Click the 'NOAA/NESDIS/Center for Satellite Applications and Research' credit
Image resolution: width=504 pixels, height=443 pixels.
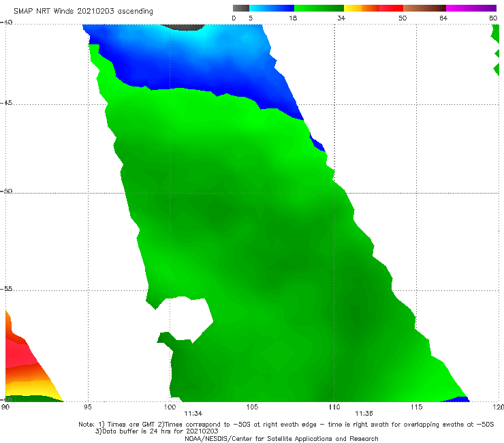coord(281,438)
